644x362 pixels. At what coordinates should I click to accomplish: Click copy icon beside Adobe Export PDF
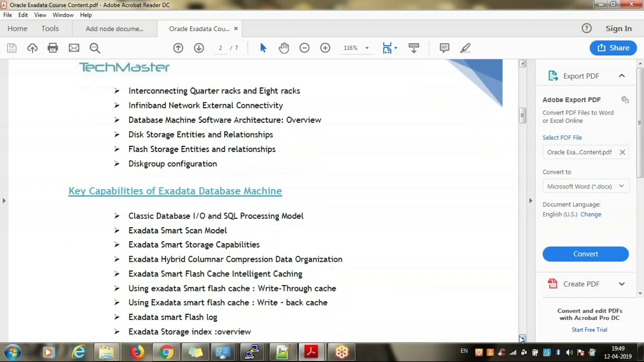(625, 100)
